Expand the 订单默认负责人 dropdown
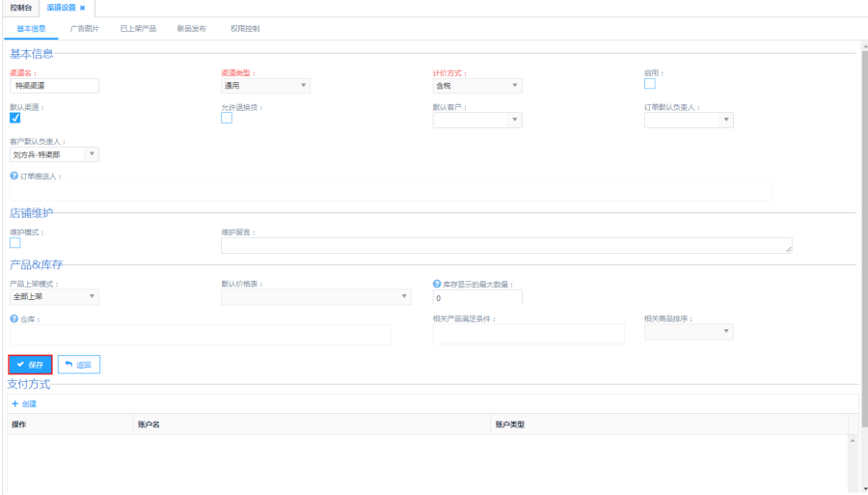The width and height of the screenshot is (868, 495). (689, 121)
